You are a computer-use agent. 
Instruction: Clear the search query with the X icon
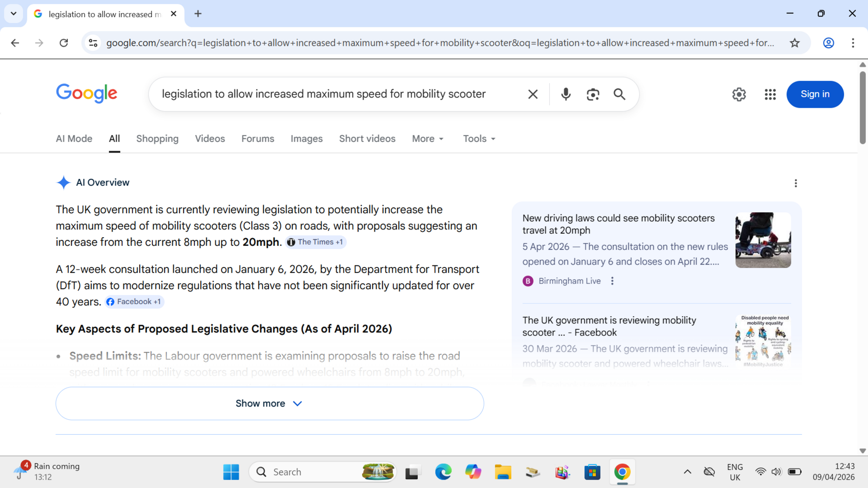(533, 94)
